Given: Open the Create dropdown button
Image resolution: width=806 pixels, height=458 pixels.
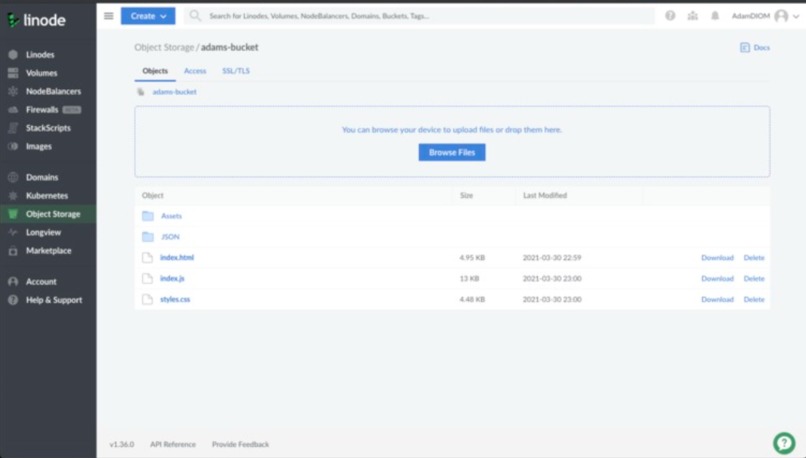Looking at the screenshot, I should point(148,16).
